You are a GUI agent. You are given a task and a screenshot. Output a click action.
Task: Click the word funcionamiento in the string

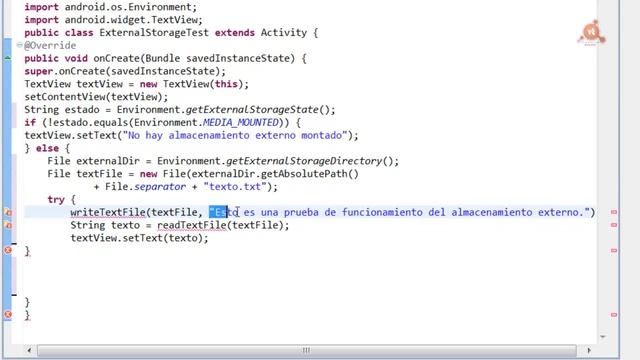point(382,212)
